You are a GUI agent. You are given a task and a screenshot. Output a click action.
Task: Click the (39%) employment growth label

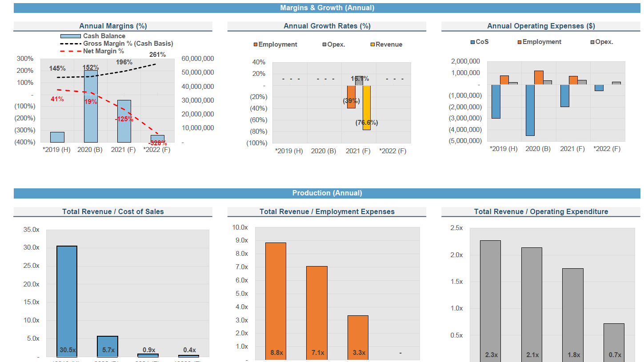(351, 101)
